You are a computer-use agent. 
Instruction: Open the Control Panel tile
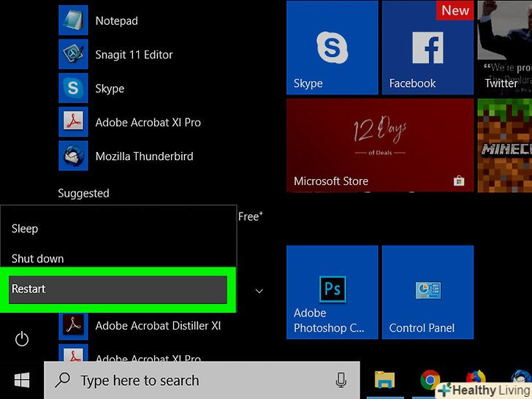click(x=427, y=292)
